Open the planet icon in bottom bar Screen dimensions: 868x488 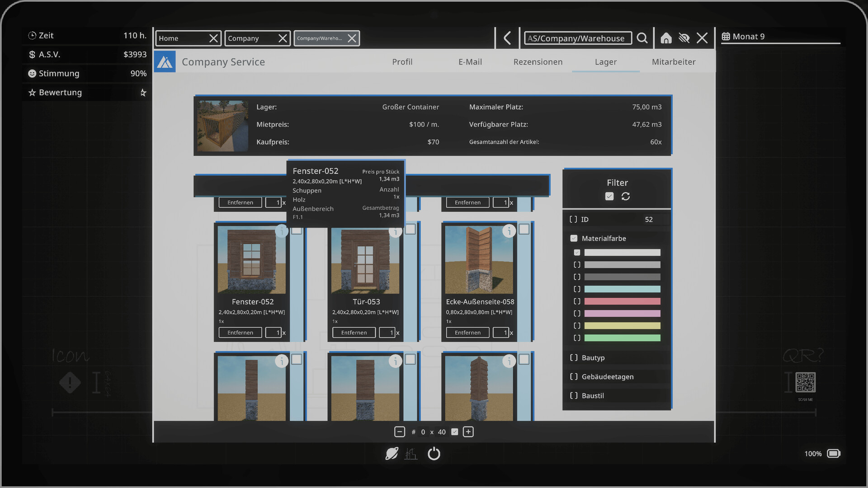tap(392, 453)
